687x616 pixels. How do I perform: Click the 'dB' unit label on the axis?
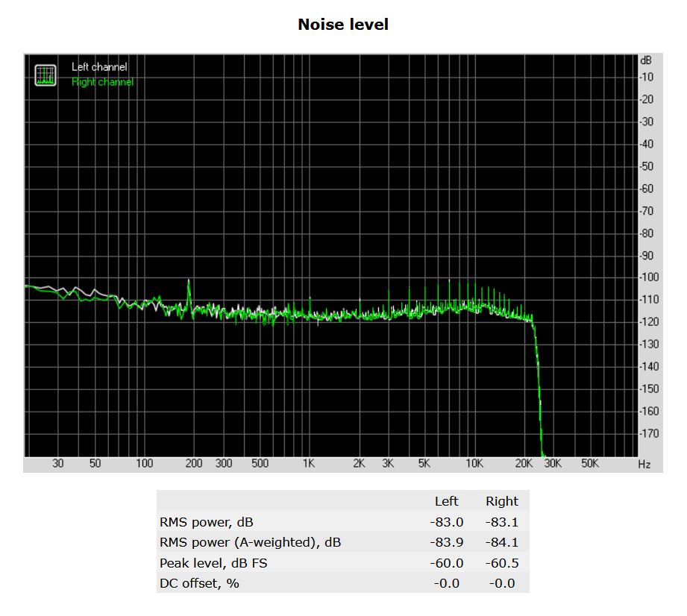pyautogui.click(x=646, y=60)
